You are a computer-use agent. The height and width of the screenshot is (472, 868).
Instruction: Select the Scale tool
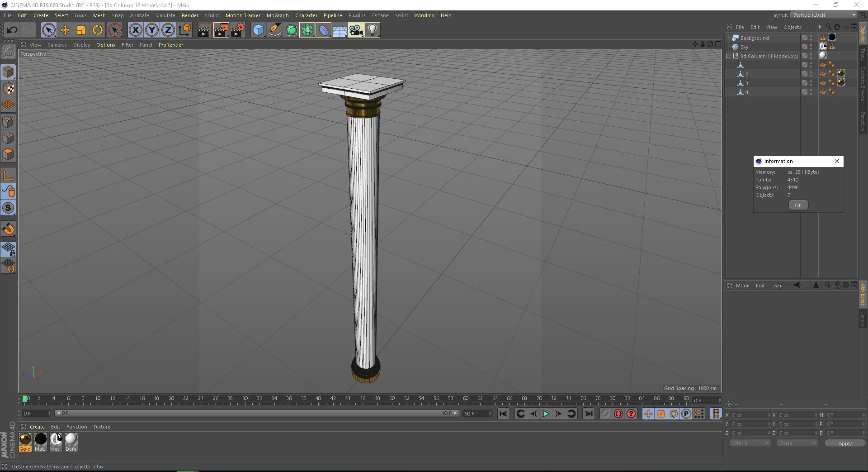click(x=81, y=30)
